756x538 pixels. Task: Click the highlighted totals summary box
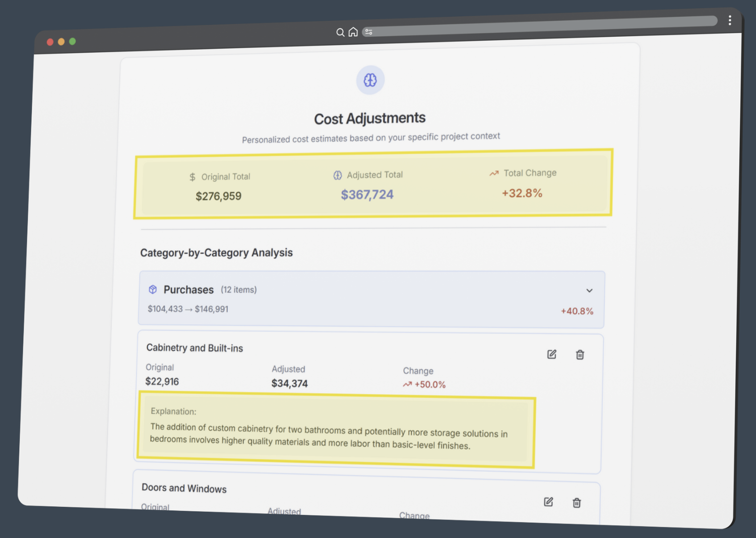[373, 184]
